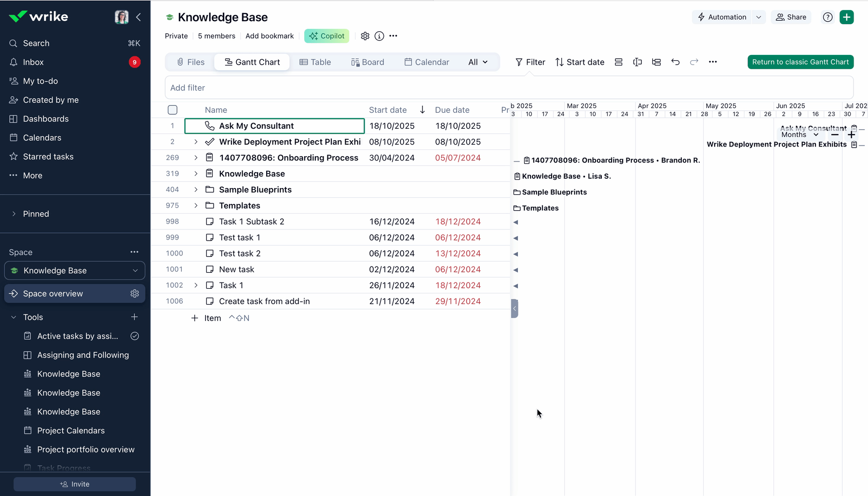Image resolution: width=868 pixels, height=496 pixels.
Task: Open the Months timescale dropdown
Action: coord(800,135)
